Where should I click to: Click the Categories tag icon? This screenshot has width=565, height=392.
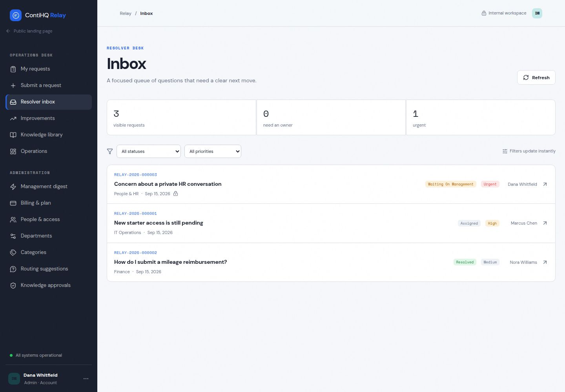(x=13, y=252)
